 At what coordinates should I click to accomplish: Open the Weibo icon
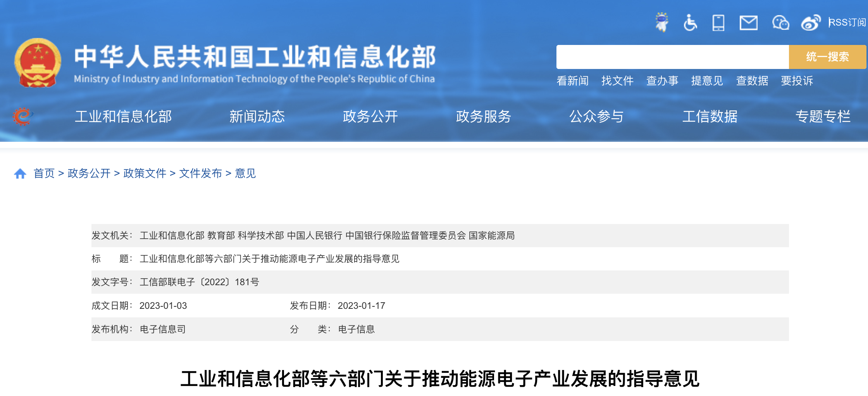pos(811,23)
